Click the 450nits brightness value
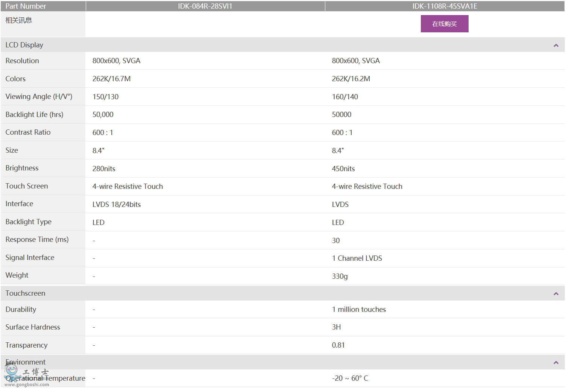The height and width of the screenshot is (392, 566). pos(343,169)
